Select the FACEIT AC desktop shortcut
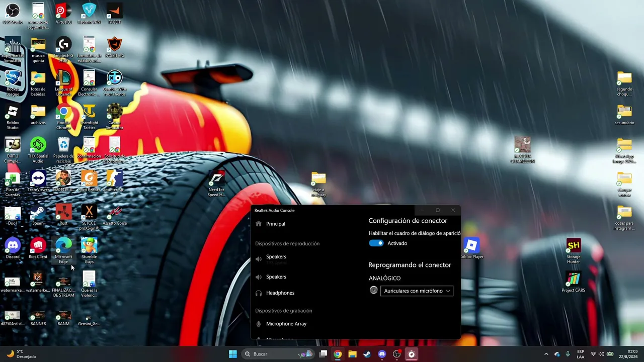644x362 pixels. (x=114, y=47)
